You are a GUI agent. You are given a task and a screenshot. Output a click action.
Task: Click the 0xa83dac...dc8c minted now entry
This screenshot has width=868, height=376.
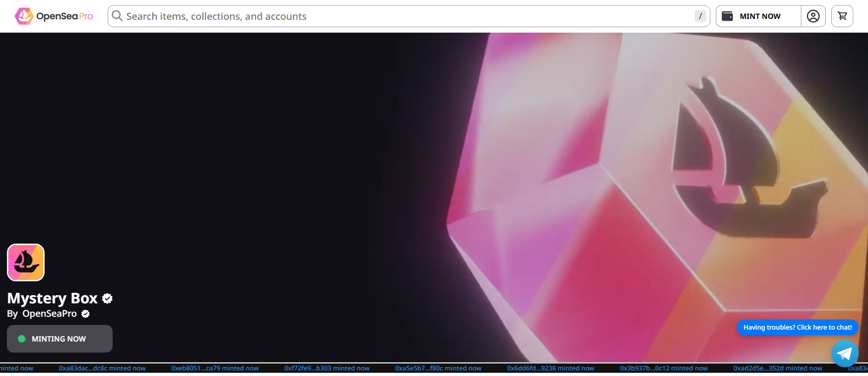tap(102, 368)
